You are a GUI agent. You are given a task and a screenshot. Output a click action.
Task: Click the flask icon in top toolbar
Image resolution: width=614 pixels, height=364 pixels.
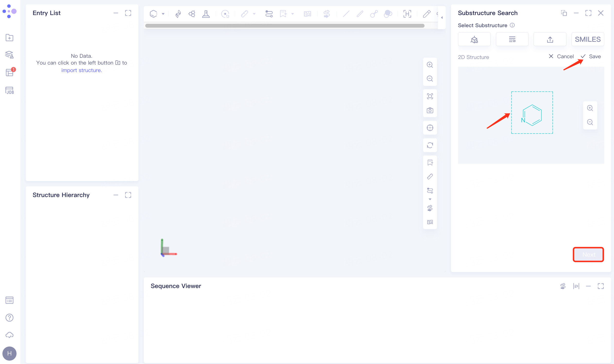click(x=206, y=14)
